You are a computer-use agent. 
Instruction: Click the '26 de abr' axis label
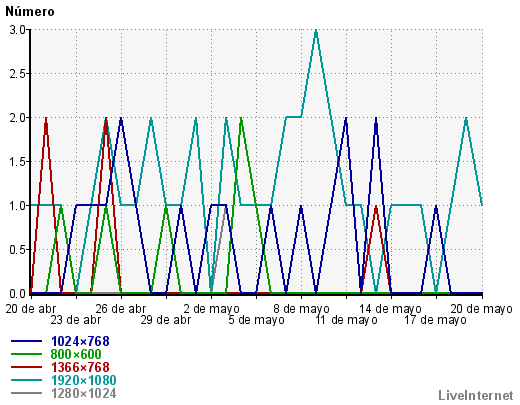tap(121, 309)
